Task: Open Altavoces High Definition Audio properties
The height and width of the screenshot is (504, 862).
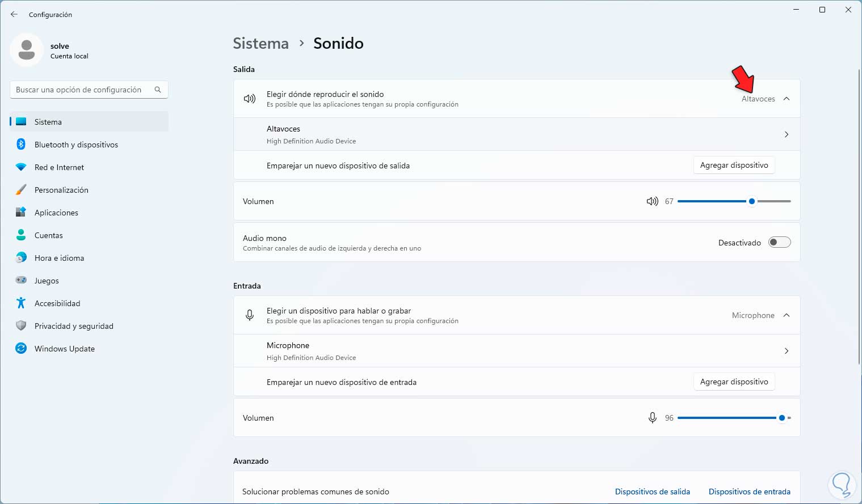Action: click(516, 134)
